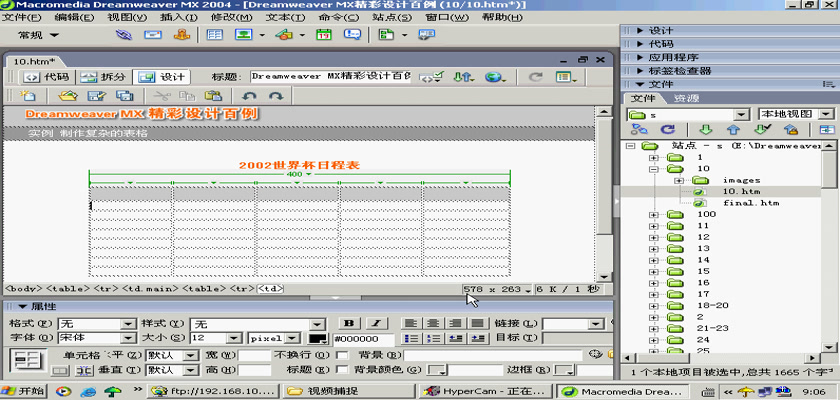Toggle the Align Center button
840x400 pixels.
tap(433, 323)
